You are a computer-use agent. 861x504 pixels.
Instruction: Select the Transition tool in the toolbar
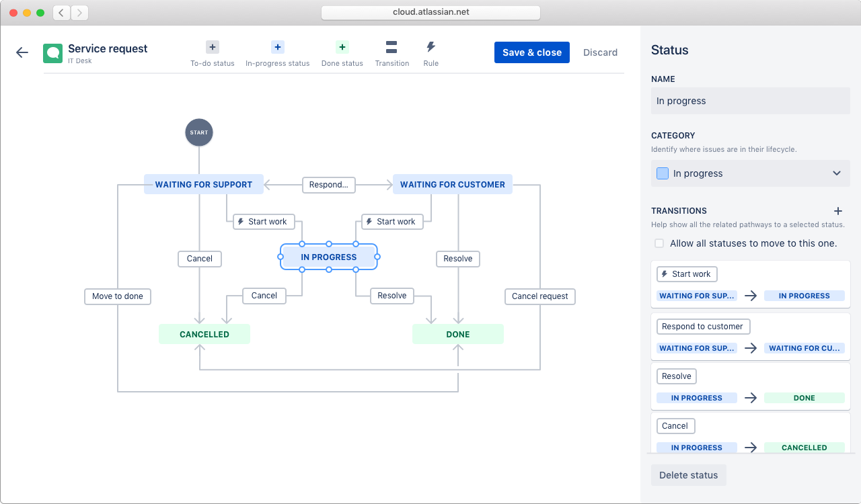click(x=392, y=47)
